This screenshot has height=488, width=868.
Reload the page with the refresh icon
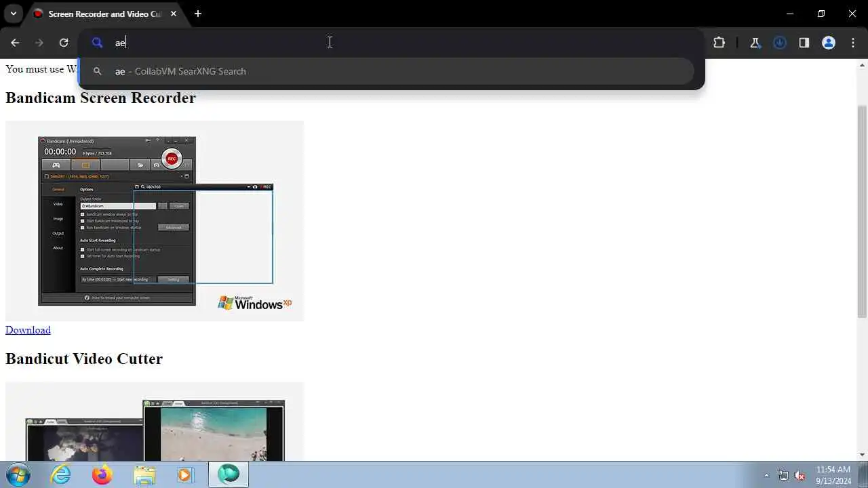(64, 43)
